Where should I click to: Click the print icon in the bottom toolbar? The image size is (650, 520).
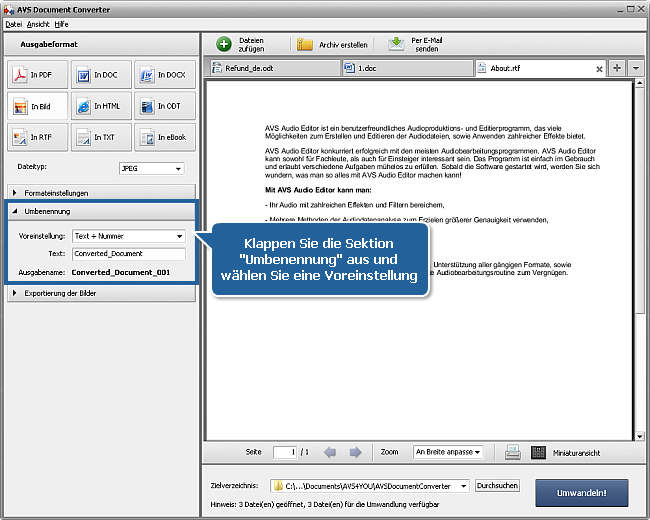513,452
